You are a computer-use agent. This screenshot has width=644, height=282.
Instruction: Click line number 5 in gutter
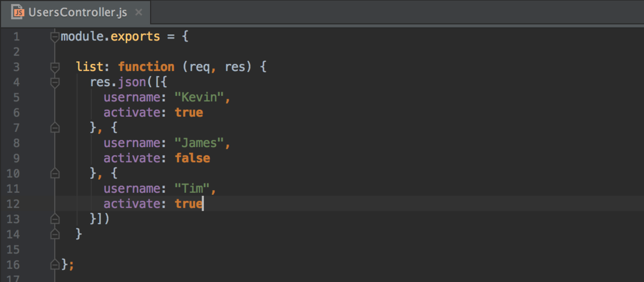click(x=17, y=98)
